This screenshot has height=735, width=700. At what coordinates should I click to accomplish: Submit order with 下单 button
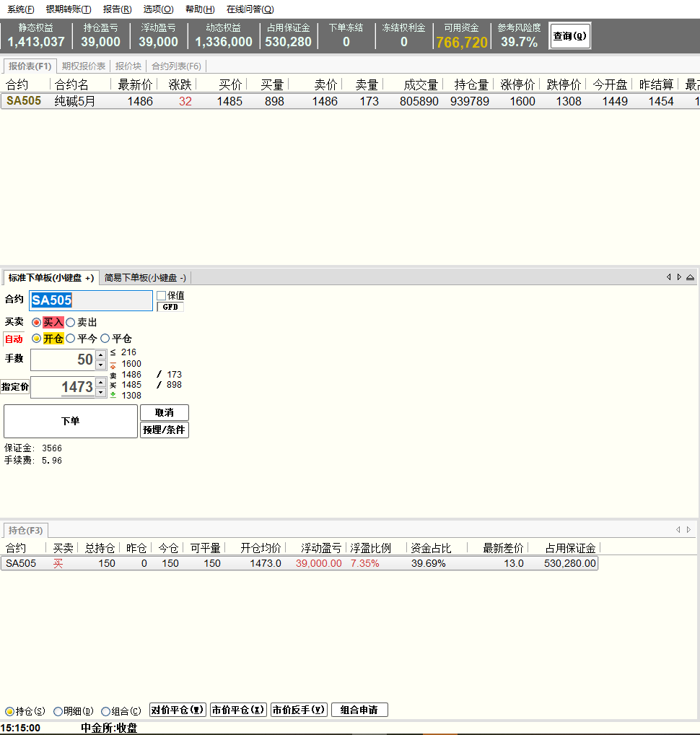[x=71, y=422]
